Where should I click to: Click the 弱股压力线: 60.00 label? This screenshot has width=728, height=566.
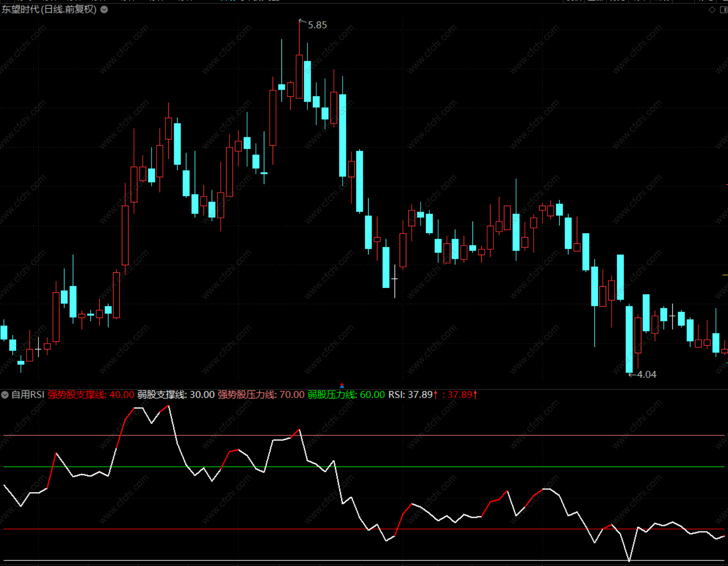point(346,395)
